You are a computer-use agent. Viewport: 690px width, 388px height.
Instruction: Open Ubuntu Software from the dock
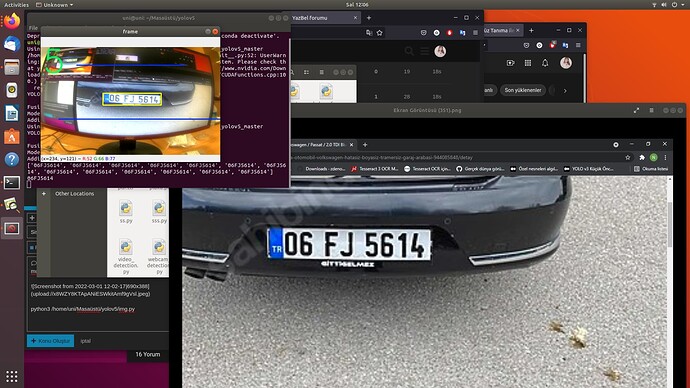pyautogui.click(x=12, y=136)
